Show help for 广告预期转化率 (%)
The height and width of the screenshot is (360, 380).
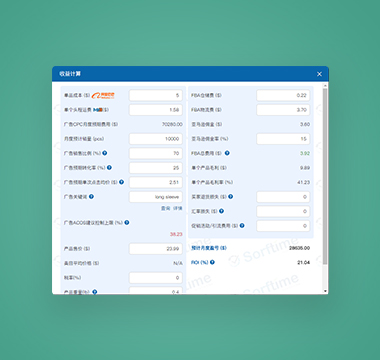tap(109, 168)
